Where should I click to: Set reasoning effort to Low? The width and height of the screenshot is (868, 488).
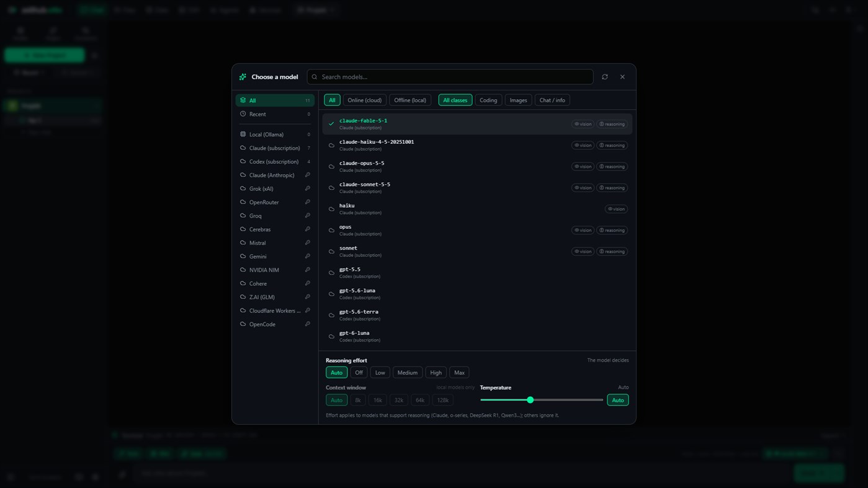[380, 373]
